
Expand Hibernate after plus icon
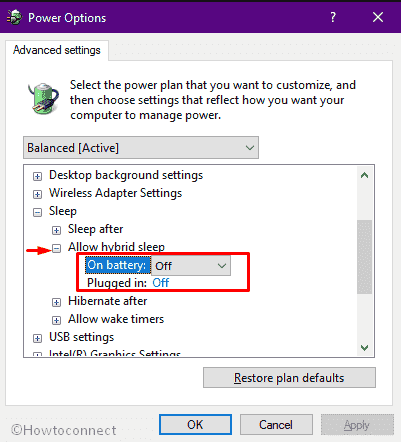(56, 302)
